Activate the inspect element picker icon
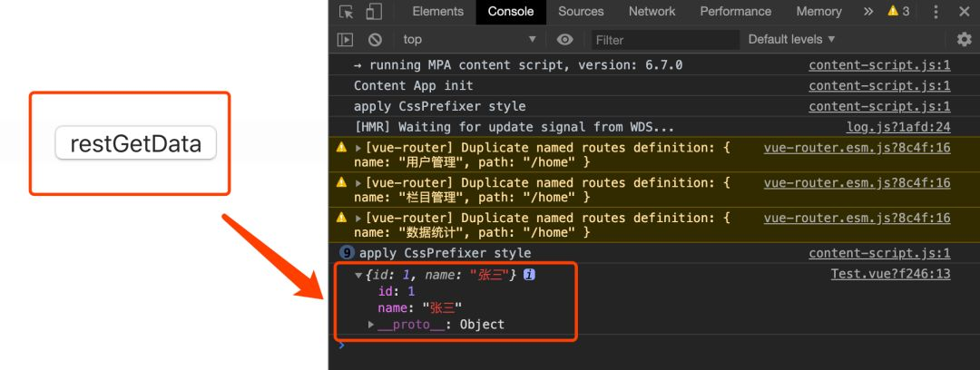 [x=347, y=11]
